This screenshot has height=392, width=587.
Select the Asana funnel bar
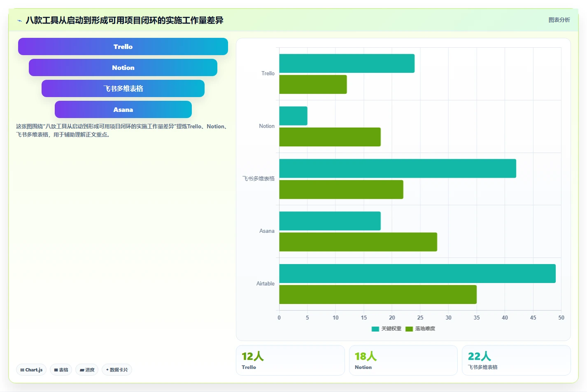[123, 109]
